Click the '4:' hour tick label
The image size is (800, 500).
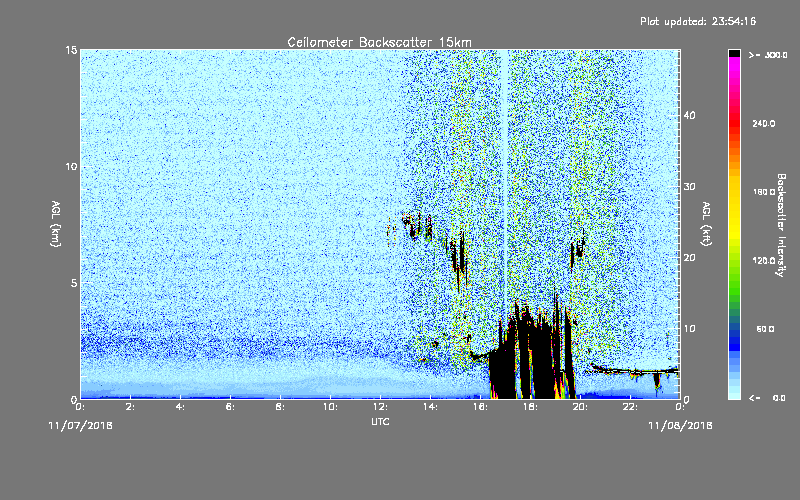pos(181,407)
